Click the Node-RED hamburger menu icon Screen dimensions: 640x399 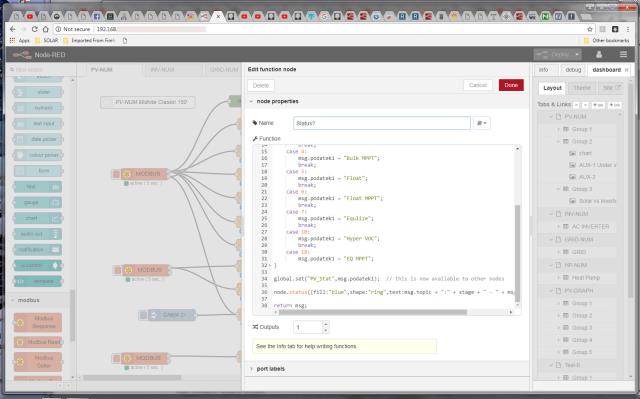click(x=623, y=54)
